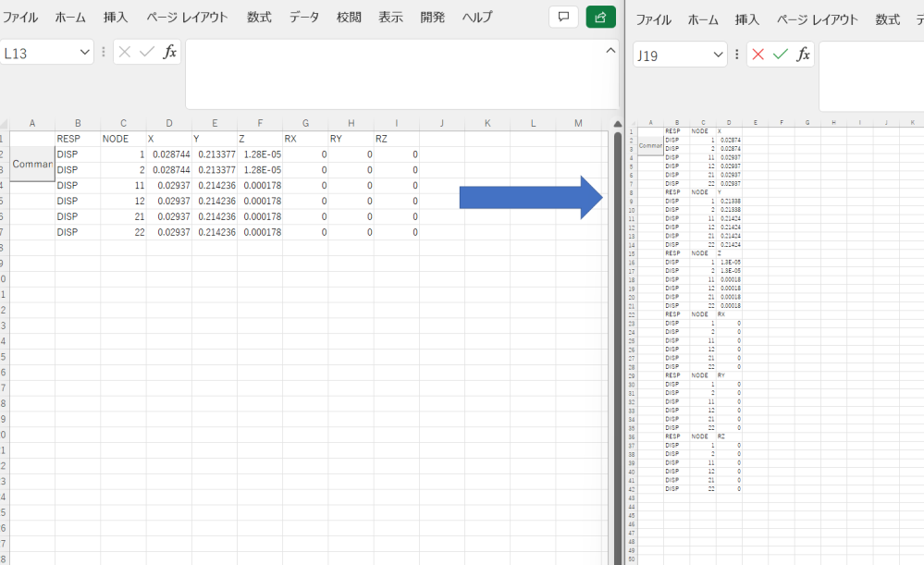Click the fx insert function icon in left window

[x=170, y=53]
